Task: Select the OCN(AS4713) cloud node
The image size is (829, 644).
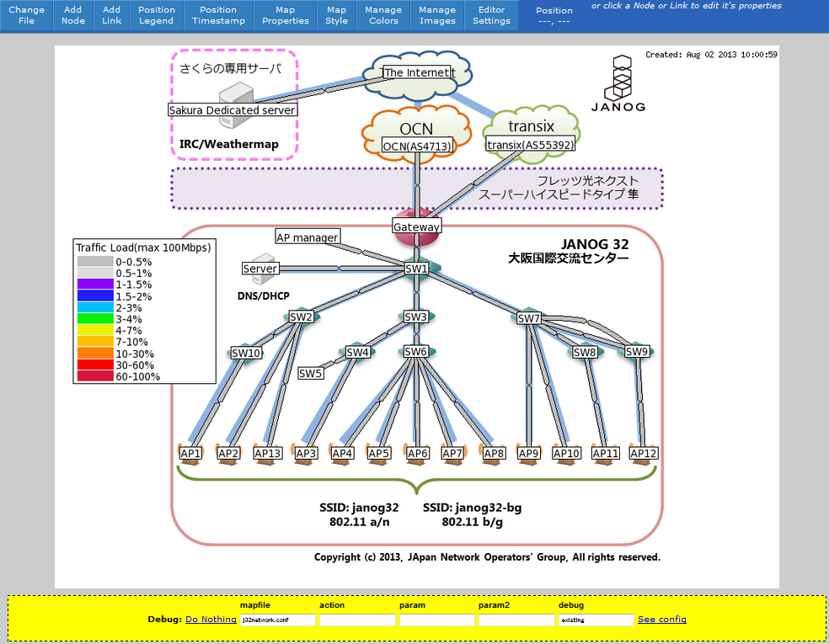Action: [x=417, y=146]
